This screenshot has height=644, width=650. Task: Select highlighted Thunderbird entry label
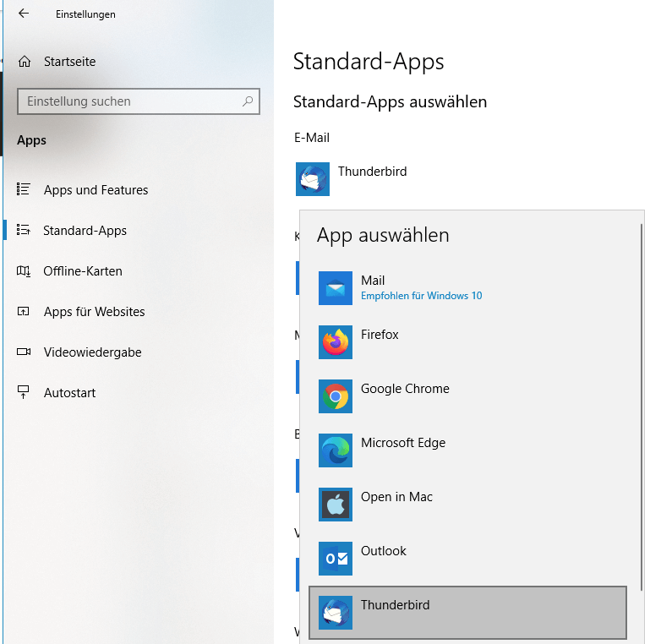pyautogui.click(x=395, y=605)
